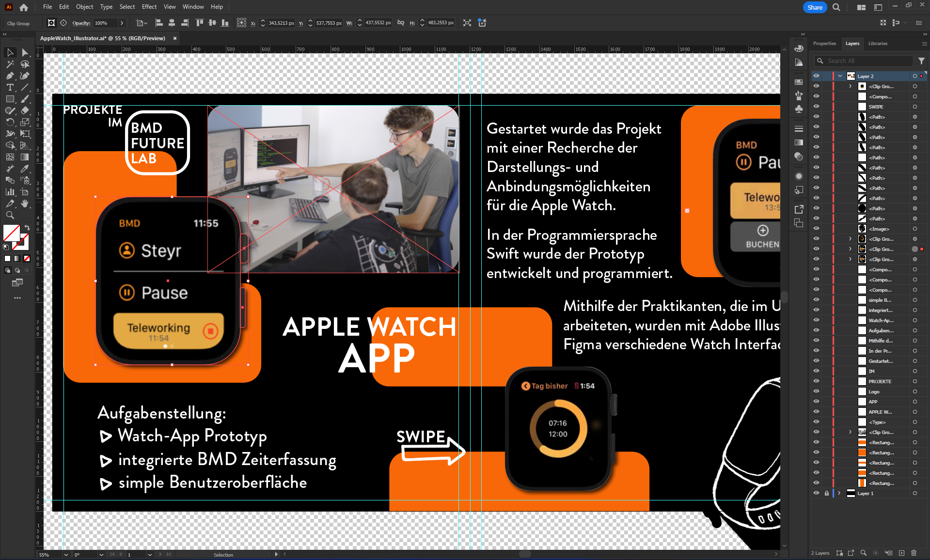930x560 pixels.
Task: Switch to the Properties tab
Action: pyautogui.click(x=824, y=44)
